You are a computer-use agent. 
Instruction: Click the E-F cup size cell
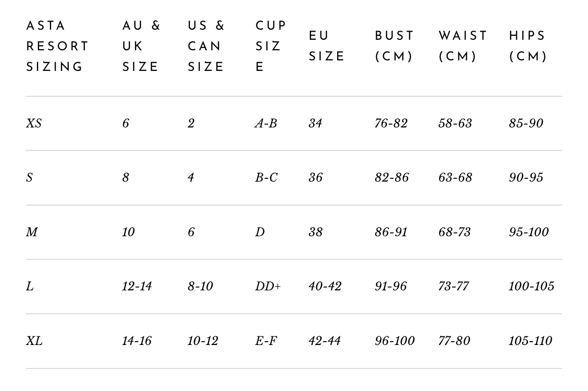pos(266,341)
